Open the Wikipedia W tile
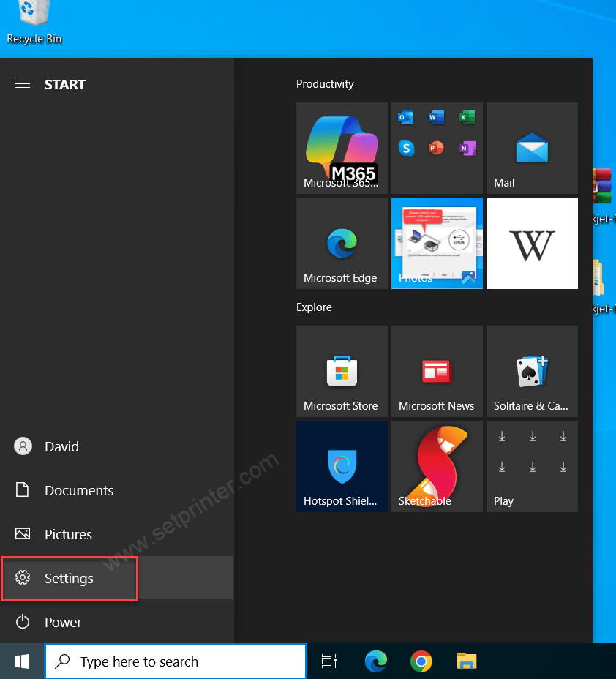The image size is (616, 679). pyautogui.click(x=532, y=244)
